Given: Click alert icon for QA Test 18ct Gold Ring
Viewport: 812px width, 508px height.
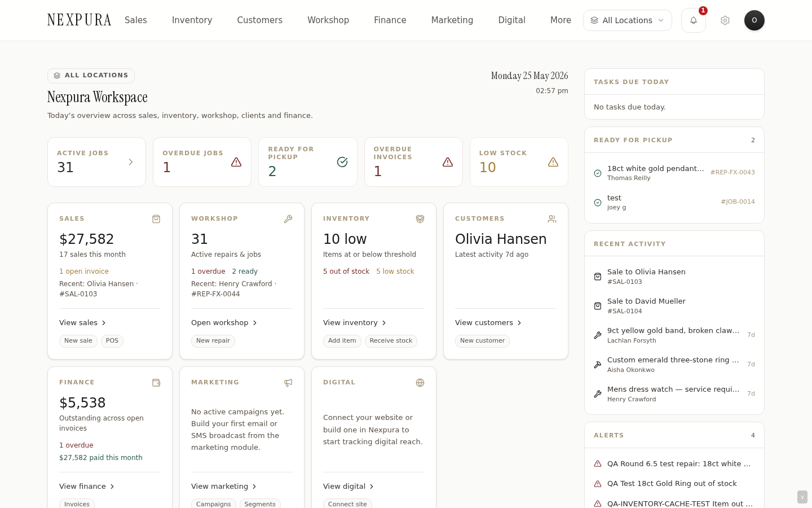Looking at the screenshot, I should tap(598, 484).
